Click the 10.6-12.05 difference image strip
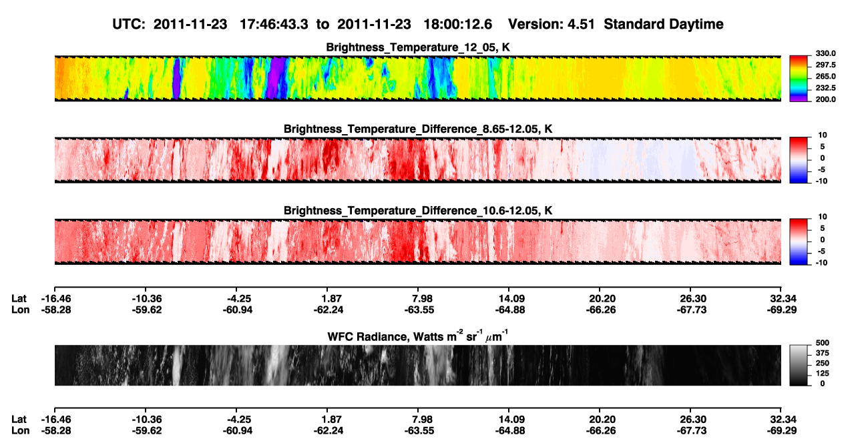The height and width of the screenshot is (445, 868). (417, 241)
